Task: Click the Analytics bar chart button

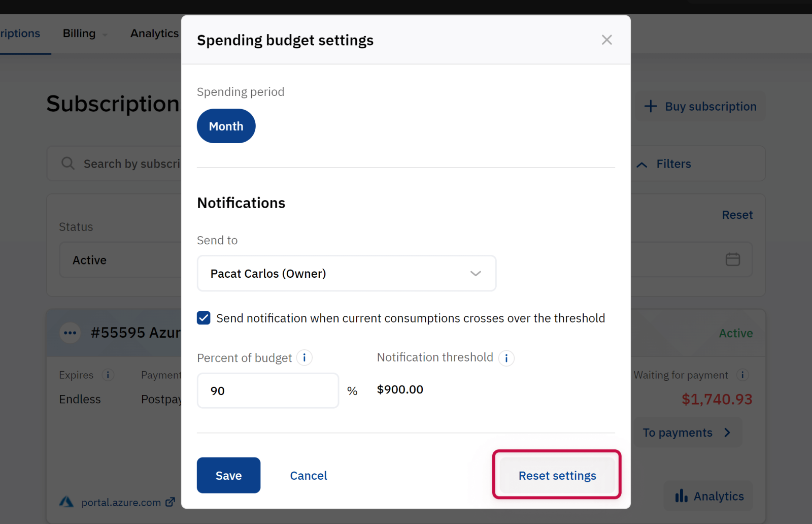Action: tap(709, 496)
